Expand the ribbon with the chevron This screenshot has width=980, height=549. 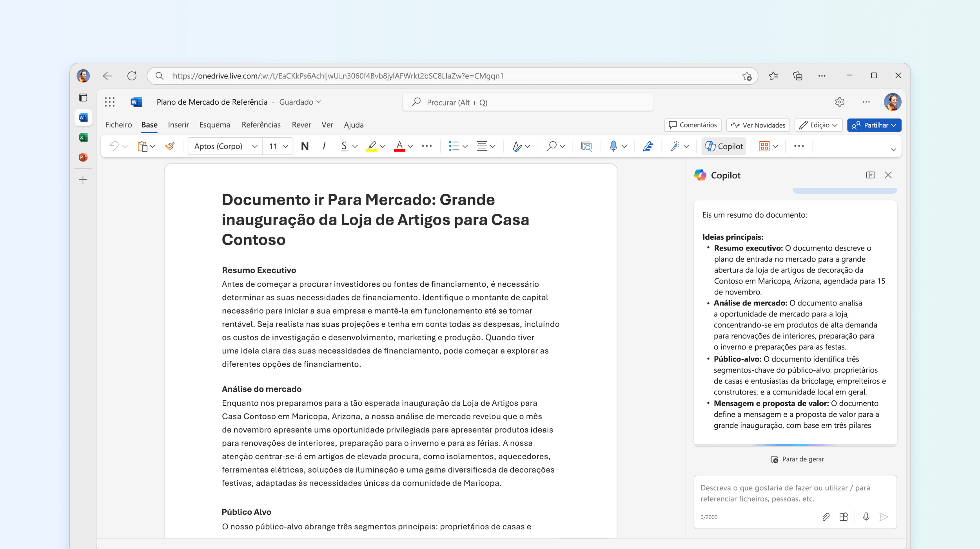click(893, 149)
